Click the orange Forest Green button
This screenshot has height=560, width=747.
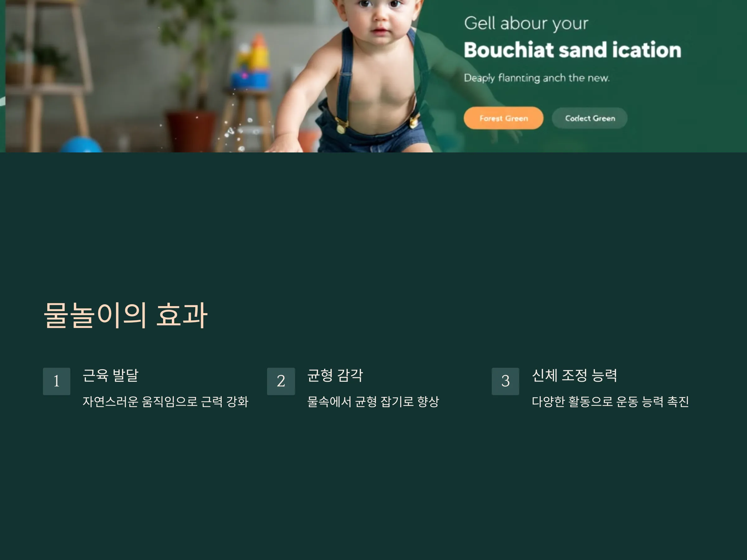pos(503,118)
